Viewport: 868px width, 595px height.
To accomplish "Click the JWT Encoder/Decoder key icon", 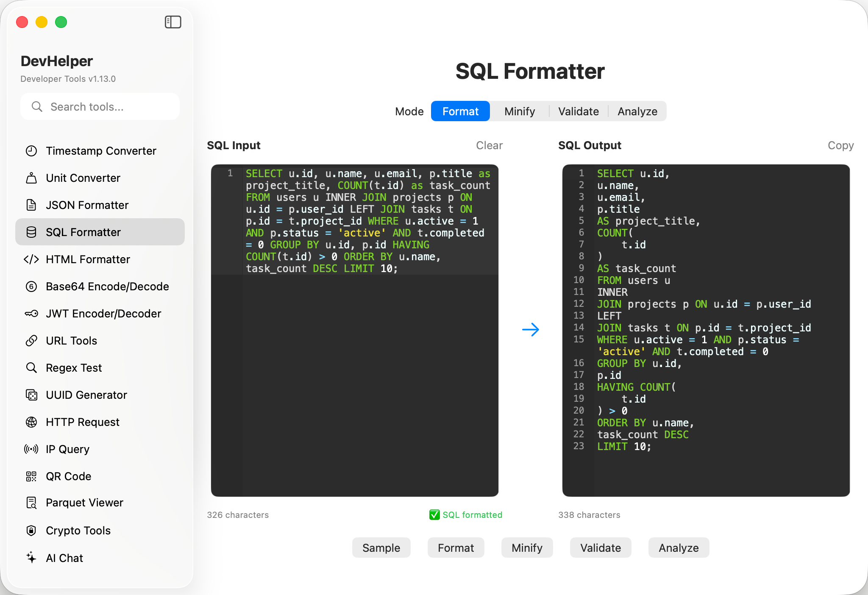I will (x=31, y=314).
